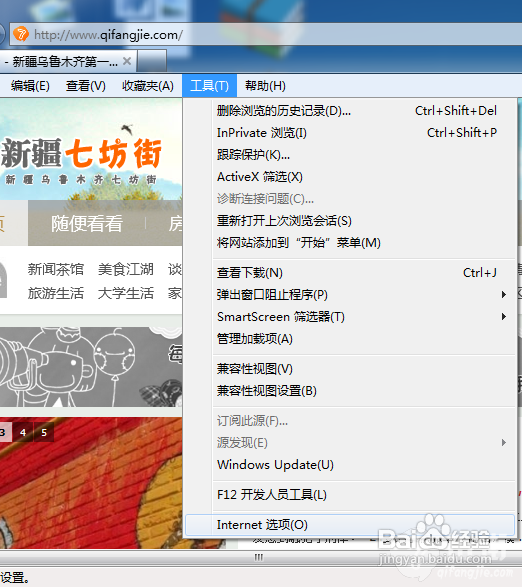
Task: Choose 删除浏览的历史记录(D)... menu entry
Action: click(350, 111)
